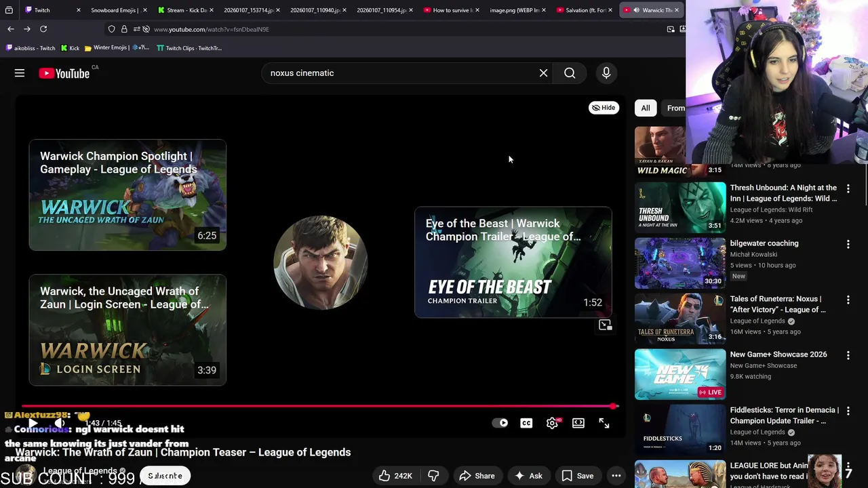
Task: Switch to theater mode
Action: click(578, 423)
